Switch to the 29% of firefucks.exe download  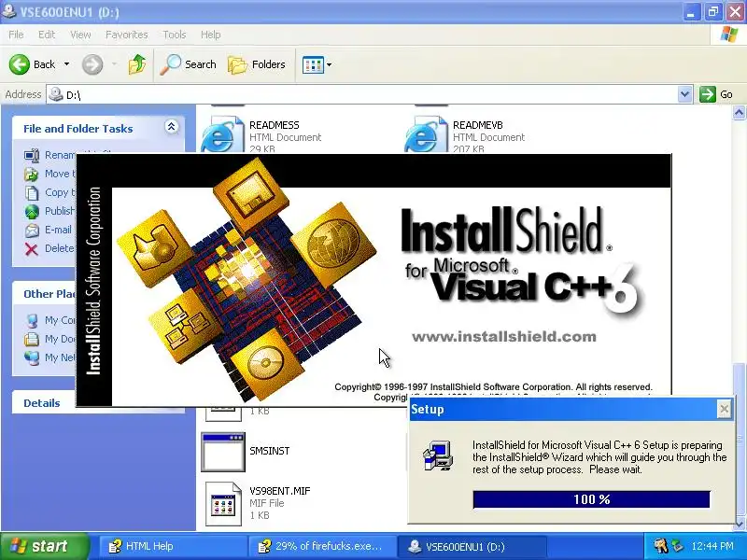pos(321,546)
